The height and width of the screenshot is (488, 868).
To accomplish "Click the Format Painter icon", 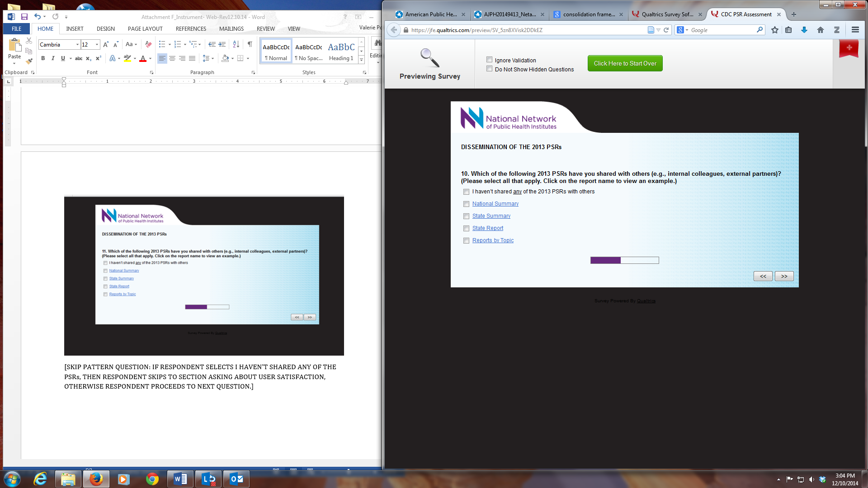I will pos(29,61).
